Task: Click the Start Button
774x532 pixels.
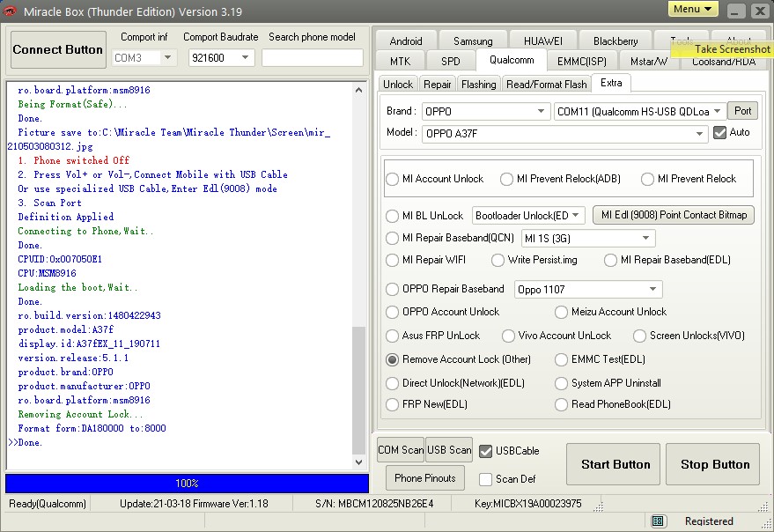Action: pyautogui.click(x=614, y=464)
